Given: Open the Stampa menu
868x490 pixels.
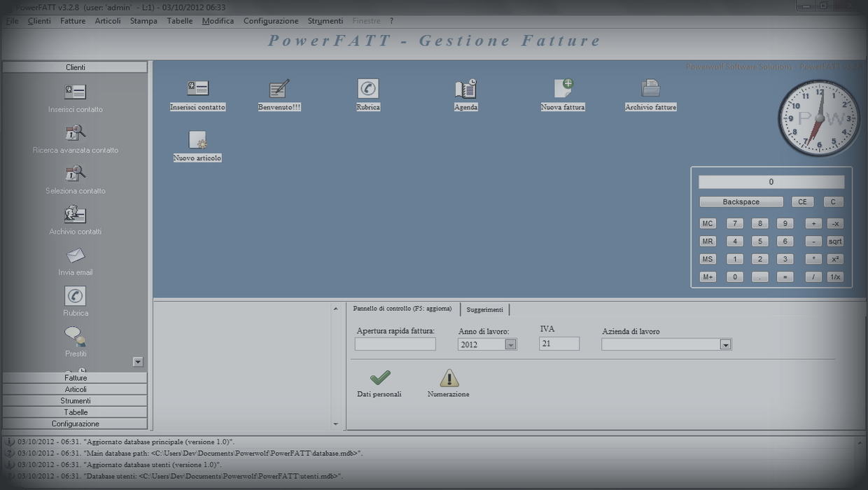Looking at the screenshot, I should (143, 21).
